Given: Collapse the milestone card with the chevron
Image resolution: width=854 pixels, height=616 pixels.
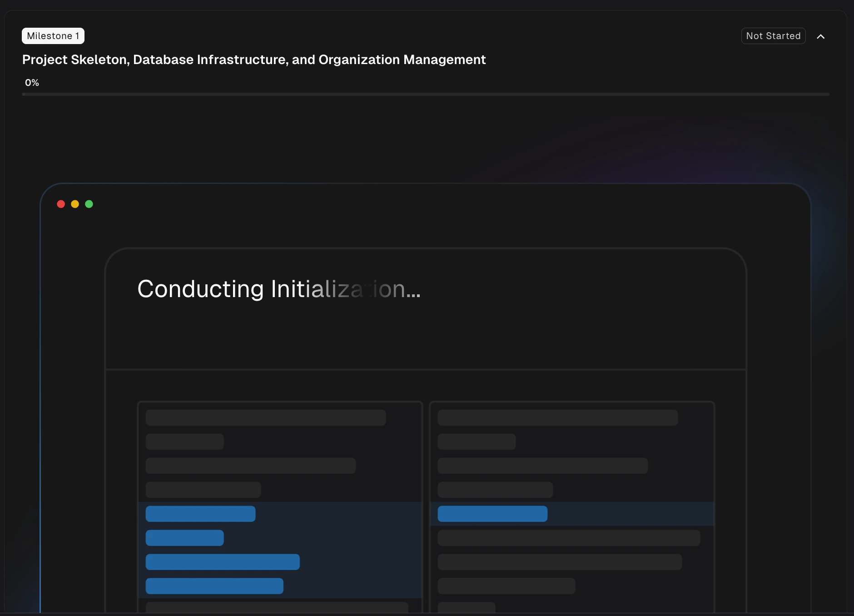Looking at the screenshot, I should click(x=821, y=36).
